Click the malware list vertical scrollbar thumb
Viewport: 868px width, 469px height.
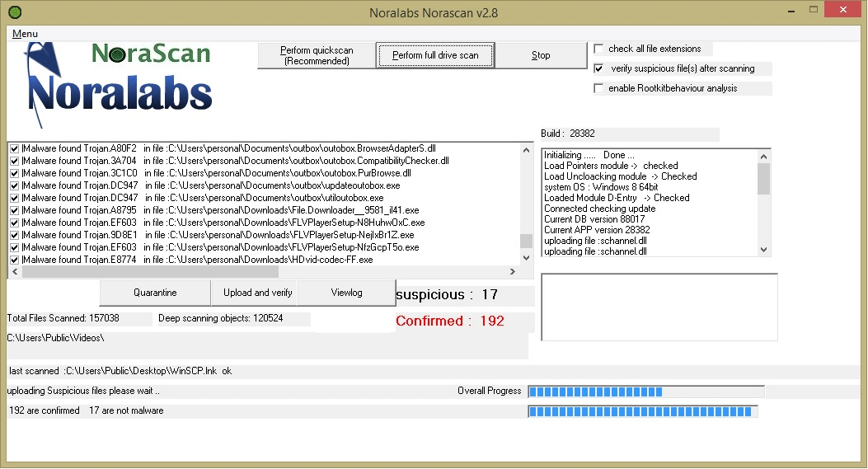point(526,241)
